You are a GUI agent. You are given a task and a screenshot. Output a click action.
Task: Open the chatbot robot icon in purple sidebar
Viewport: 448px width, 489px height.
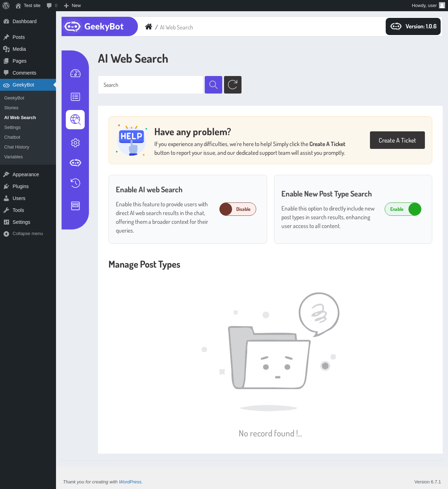point(75,163)
